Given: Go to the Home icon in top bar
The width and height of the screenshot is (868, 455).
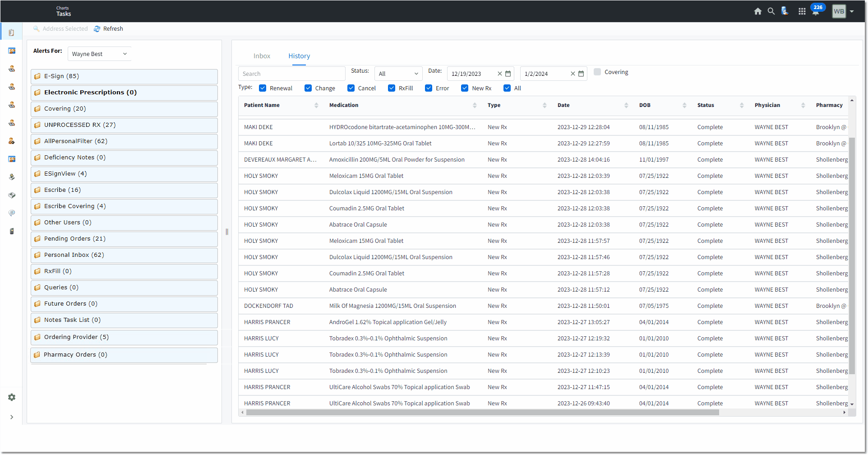Looking at the screenshot, I should pos(757,11).
